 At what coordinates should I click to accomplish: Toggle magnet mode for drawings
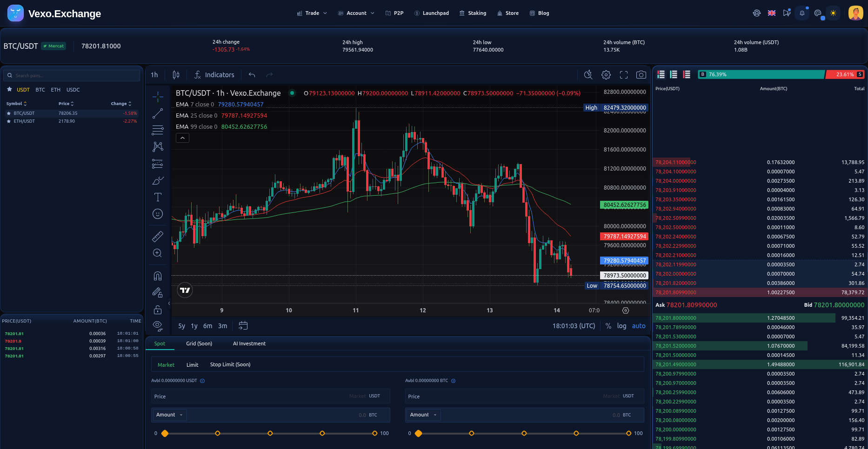(x=158, y=276)
